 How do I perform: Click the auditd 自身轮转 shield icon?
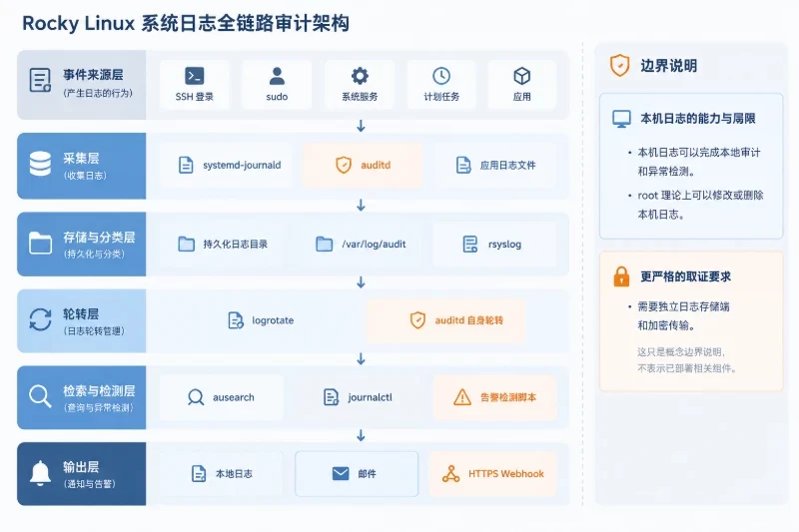(x=417, y=320)
